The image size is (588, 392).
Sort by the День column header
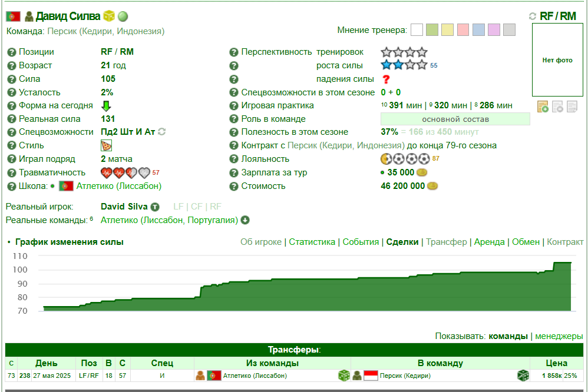click(x=46, y=363)
